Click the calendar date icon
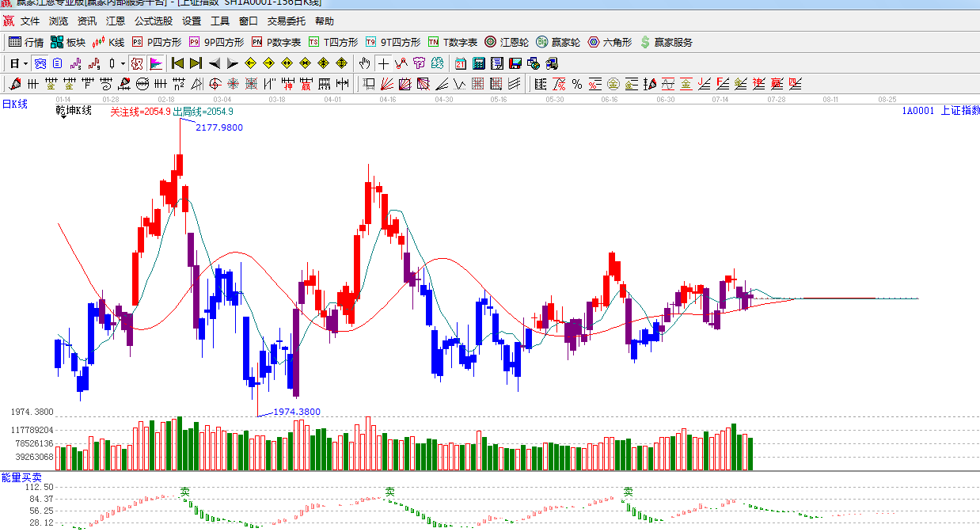This screenshot has height=532, width=980. (x=460, y=63)
